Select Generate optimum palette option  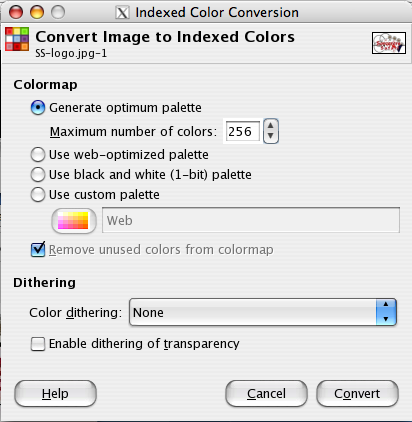pos(38,108)
